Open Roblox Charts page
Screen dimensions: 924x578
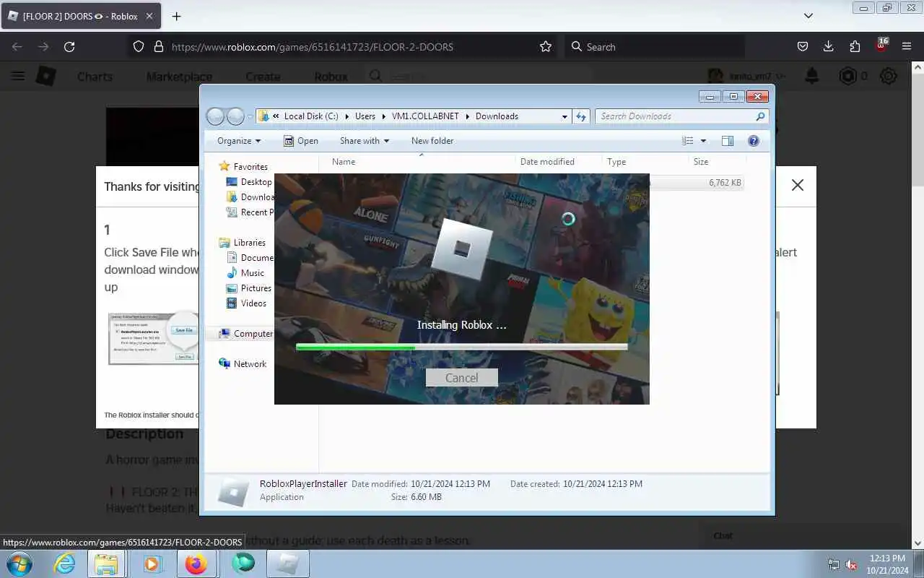[x=95, y=77]
